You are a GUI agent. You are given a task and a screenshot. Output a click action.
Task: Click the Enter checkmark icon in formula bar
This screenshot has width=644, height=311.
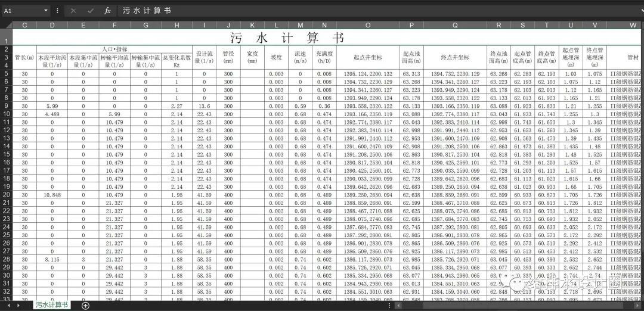click(89, 11)
